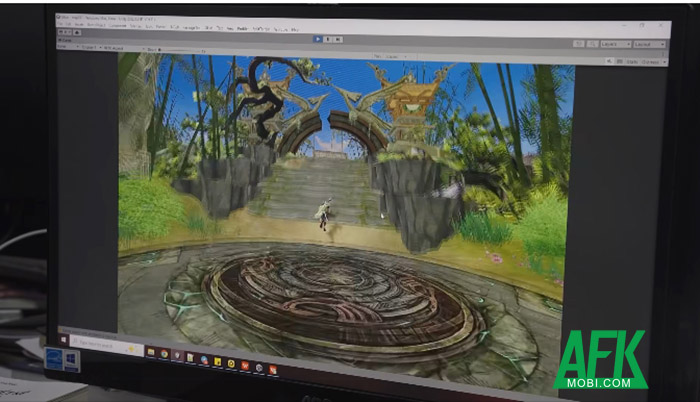Open the Account dropdown at toolbar left
Screen dimensions: 700x402
pos(65,32)
